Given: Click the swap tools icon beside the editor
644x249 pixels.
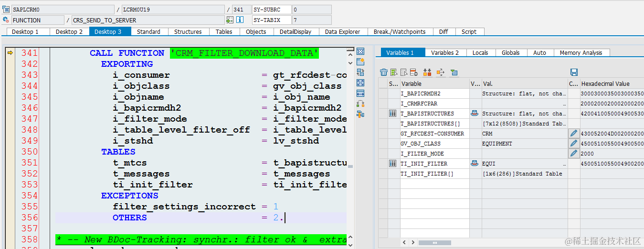Looking at the screenshot, I should [360, 104].
